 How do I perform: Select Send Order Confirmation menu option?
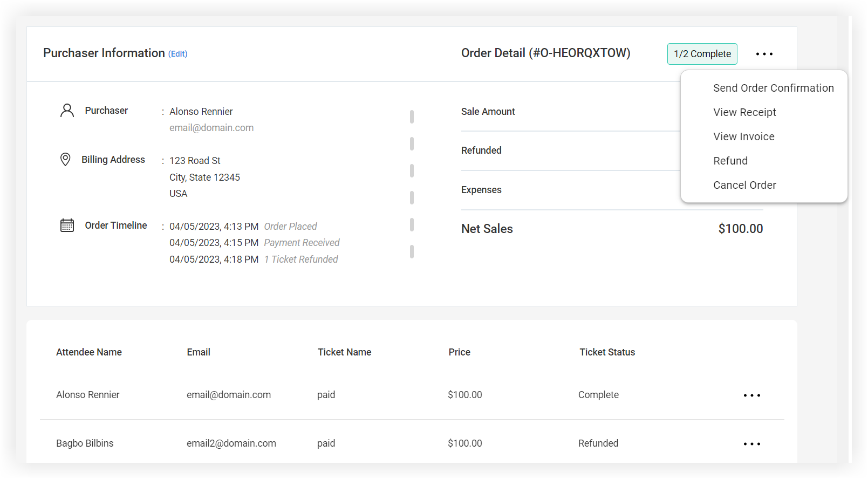click(773, 88)
